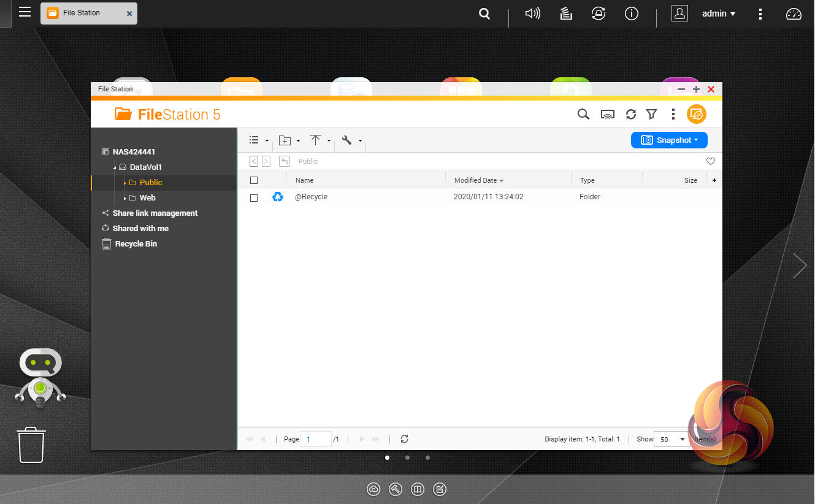
Task: Click the Public breadcrumb in the path bar
Action: pos(308,161)
